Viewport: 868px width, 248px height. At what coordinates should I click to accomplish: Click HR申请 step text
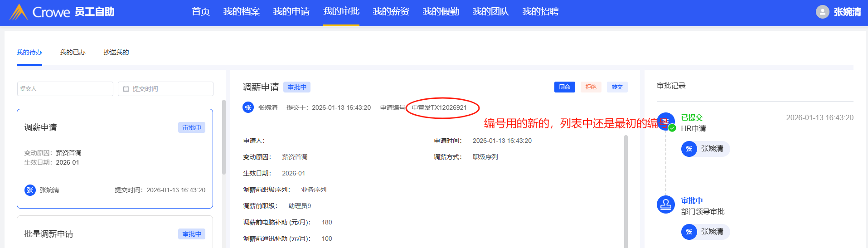(x=693, y=129)
